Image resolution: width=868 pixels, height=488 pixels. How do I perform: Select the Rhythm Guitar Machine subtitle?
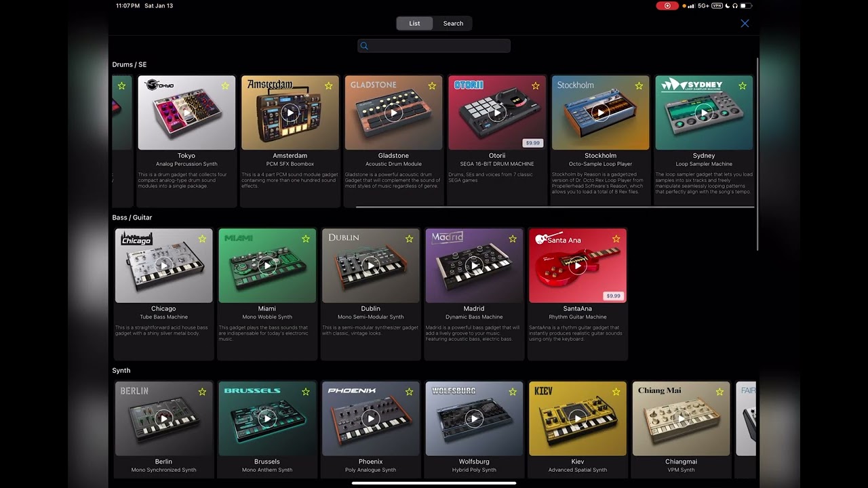pos(577,317)
